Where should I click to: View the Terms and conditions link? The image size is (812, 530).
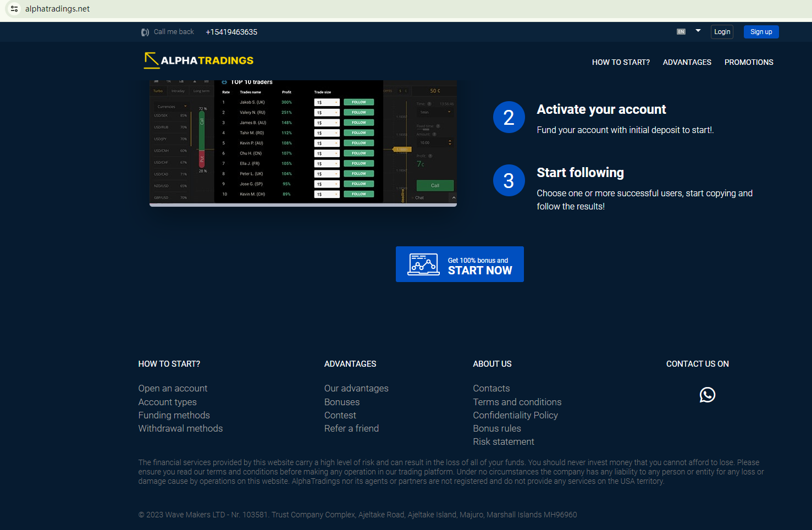517,402
